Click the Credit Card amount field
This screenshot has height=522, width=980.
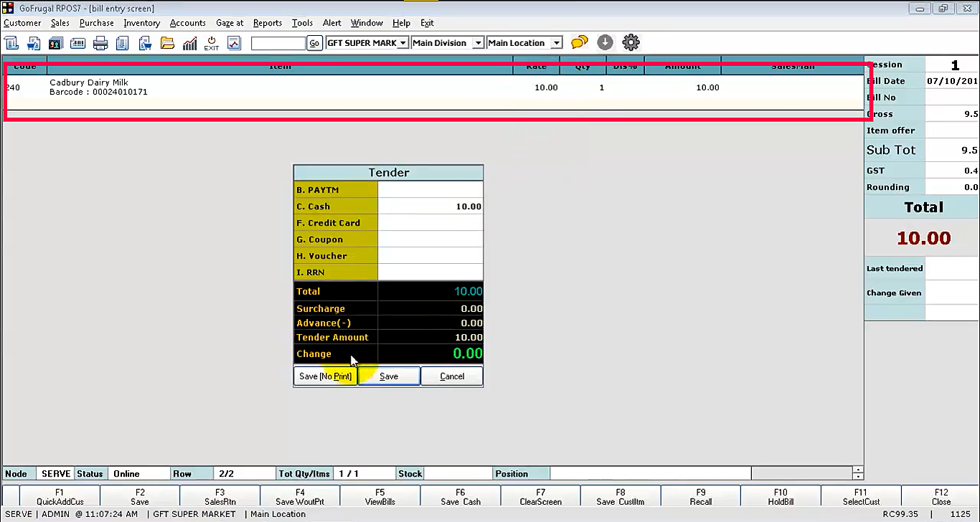click(x=430, y=223)
